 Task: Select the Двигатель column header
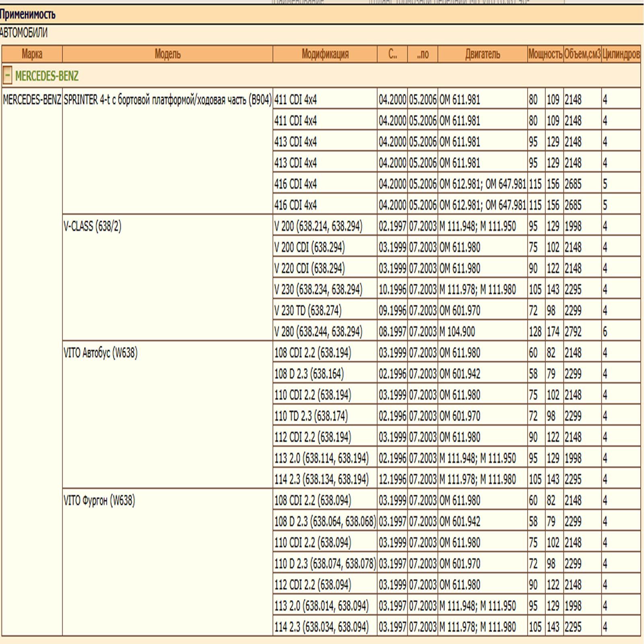pyautogui.click(x=482, y=54)
